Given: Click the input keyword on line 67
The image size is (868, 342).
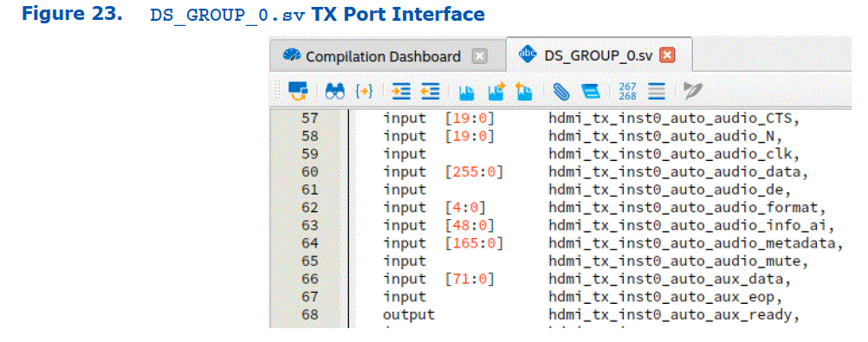Looking at the screenshot, I should [x=404, y=297].
